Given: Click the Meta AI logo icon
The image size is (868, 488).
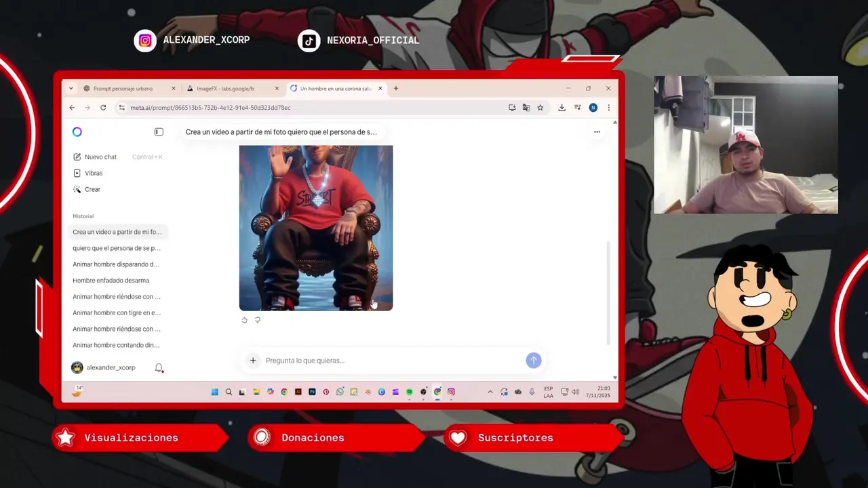Looking at the screenshot, I should (77, 132).
